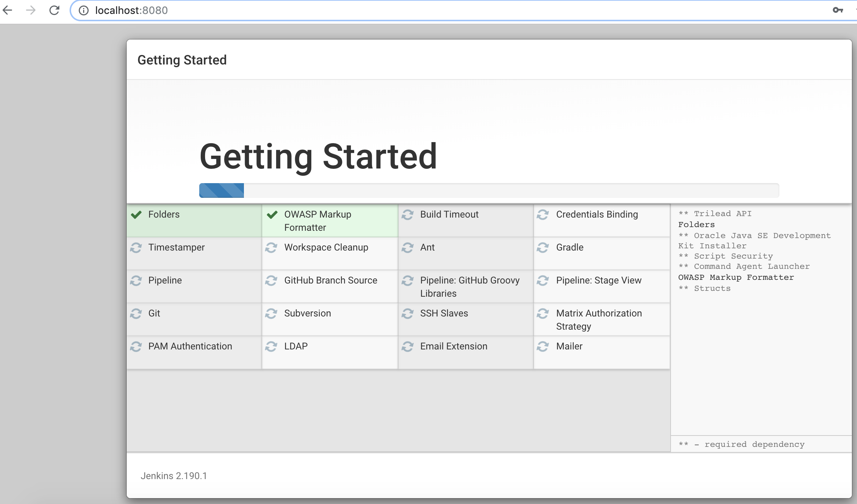Click the checkmark beside OWASP Markup Formatter

[272, 215]
